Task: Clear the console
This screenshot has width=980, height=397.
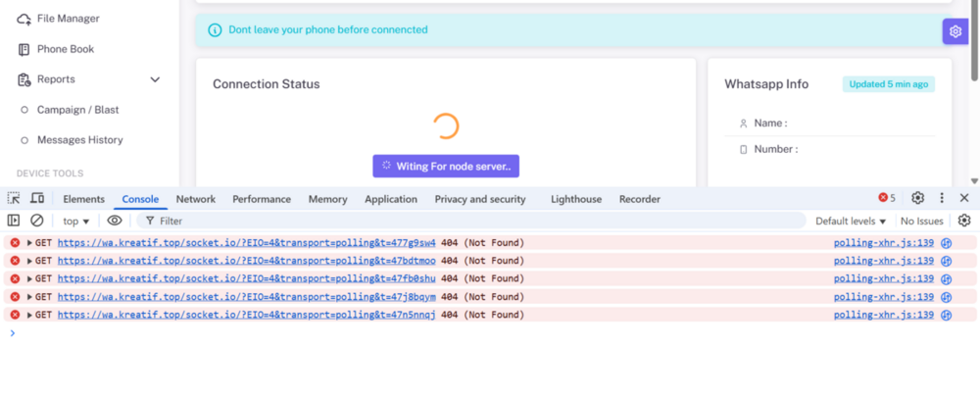Action: [37, 221]
